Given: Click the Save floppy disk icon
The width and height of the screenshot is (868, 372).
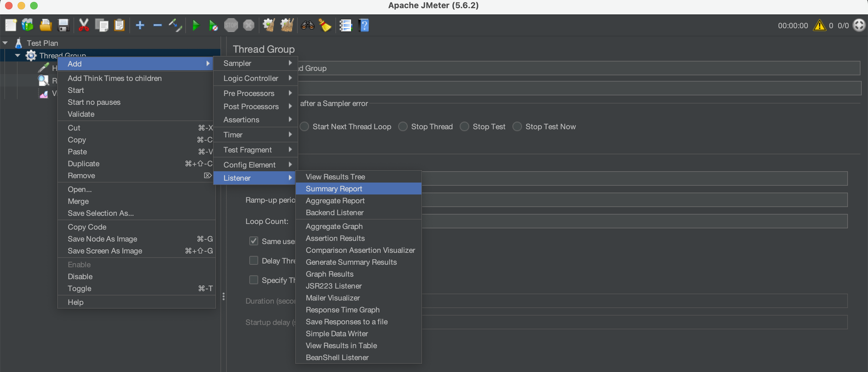Looking at the screenshot, I should coord(63,26).
